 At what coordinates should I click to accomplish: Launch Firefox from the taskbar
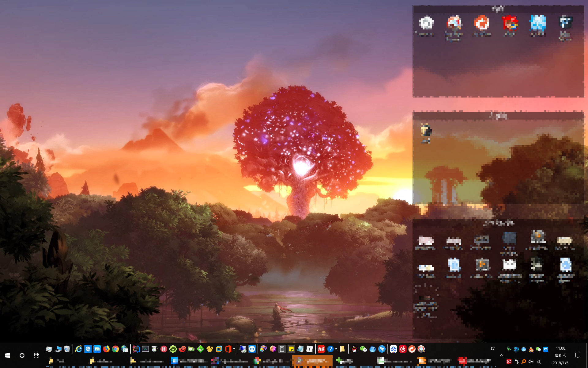106,349
